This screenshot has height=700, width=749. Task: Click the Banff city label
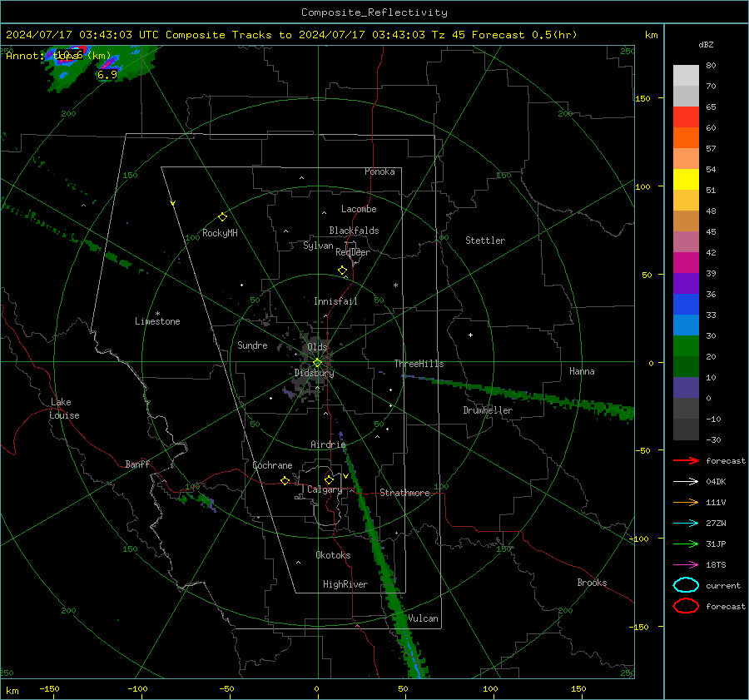137,464
